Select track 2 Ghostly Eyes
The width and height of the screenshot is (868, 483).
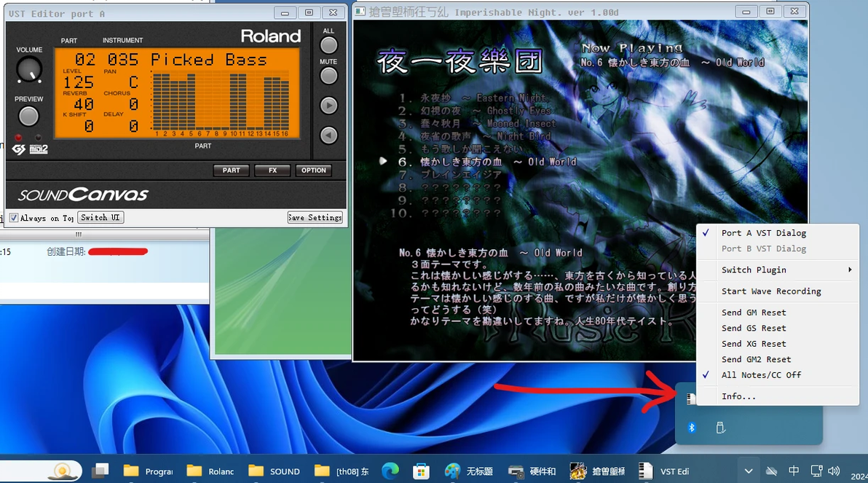474,111
